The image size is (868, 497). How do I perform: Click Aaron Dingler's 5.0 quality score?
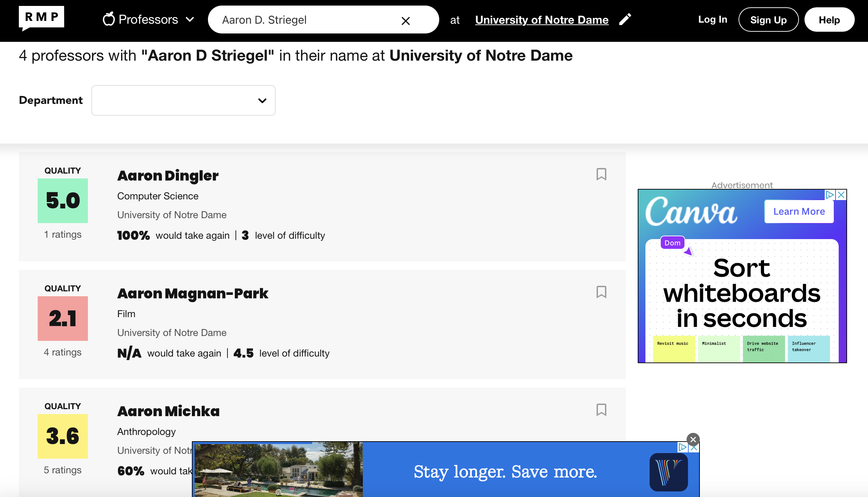tap(62, 201)
